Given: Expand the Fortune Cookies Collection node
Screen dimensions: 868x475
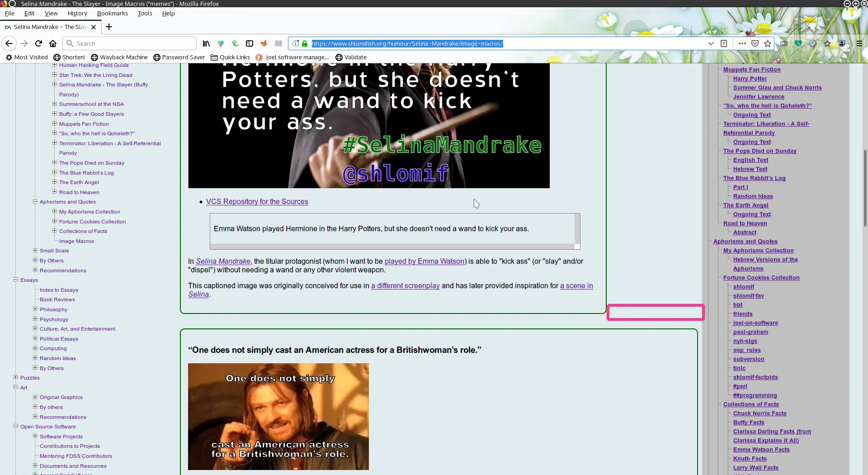Looking at the screenshot, I should coord(54,221).
